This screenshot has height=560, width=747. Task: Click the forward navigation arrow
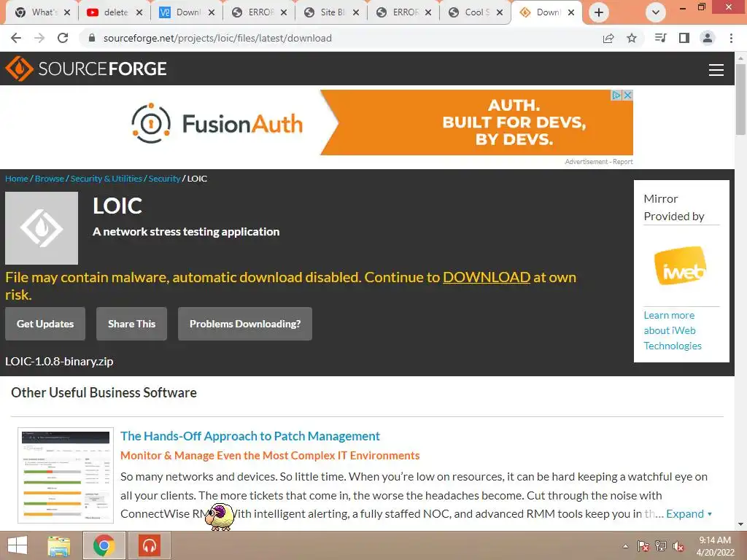tap(39, 38)
